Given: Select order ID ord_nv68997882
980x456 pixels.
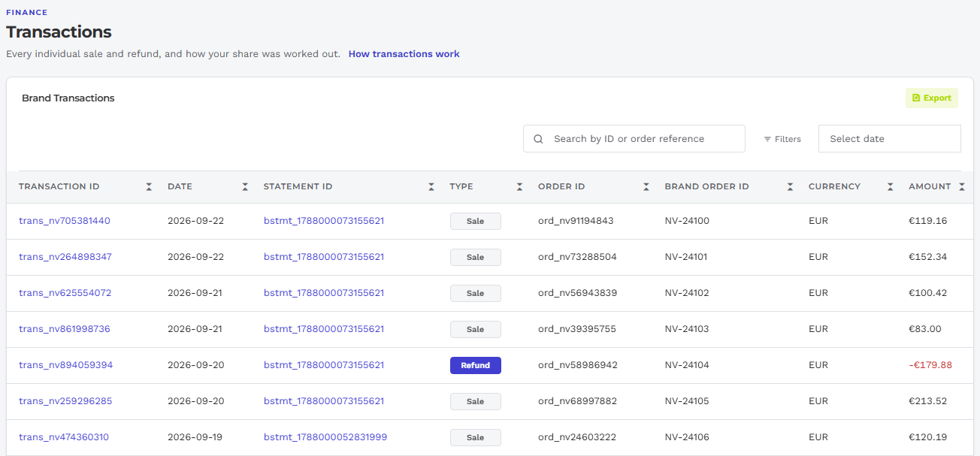Looking at the screenshot, I should tap(577, 401).
